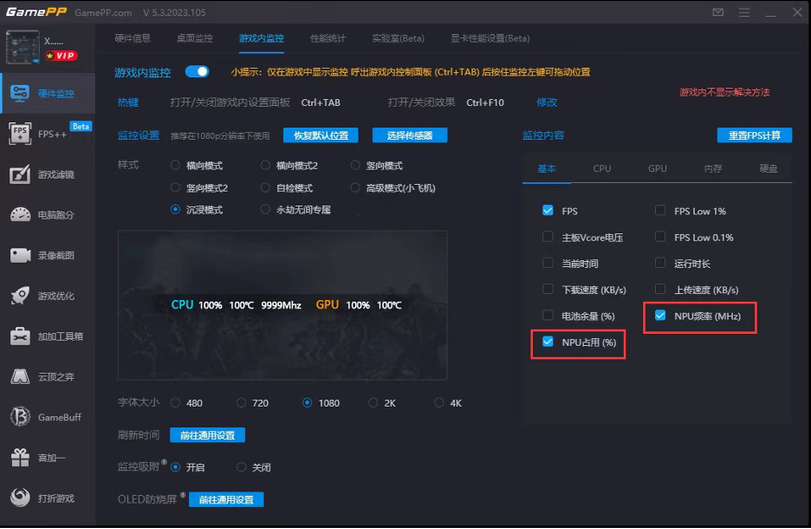Open the hamburger menu in title bar
Screen dimensions: 811x529
744,12
